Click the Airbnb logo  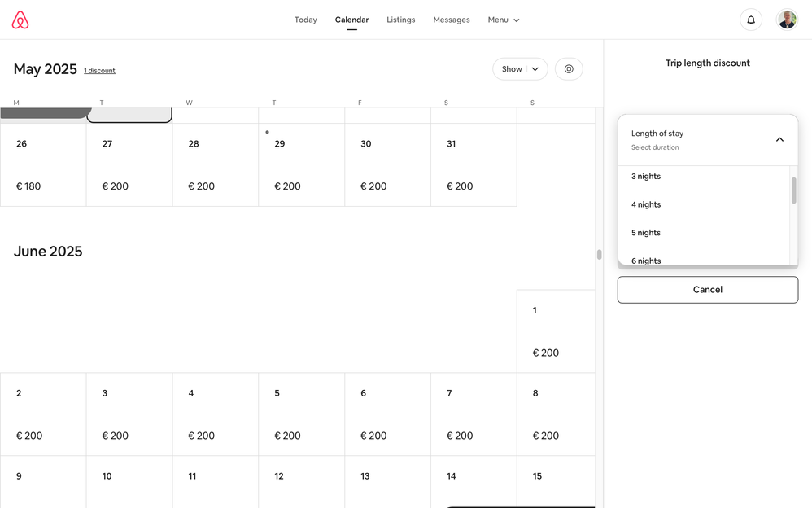pyautogui.click(x=20, y=20)
